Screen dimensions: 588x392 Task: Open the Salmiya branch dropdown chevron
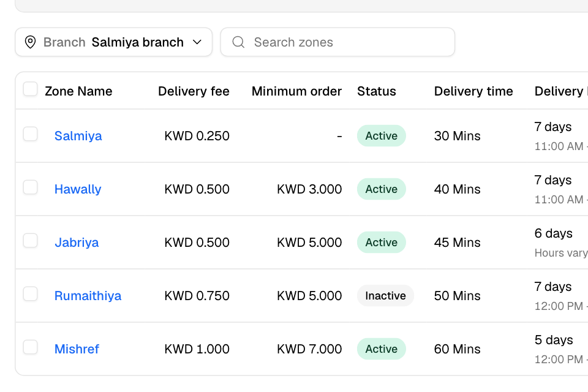[x=197, y=42]
